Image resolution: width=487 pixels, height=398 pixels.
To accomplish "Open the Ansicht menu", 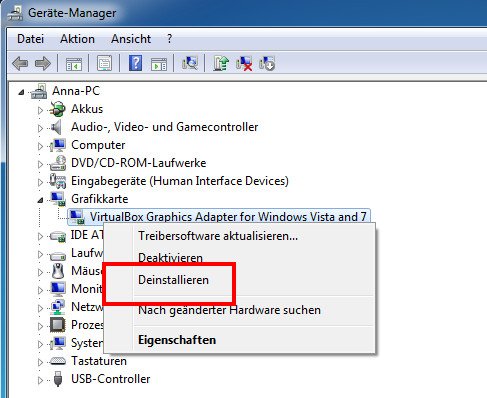I will [131, 39].
